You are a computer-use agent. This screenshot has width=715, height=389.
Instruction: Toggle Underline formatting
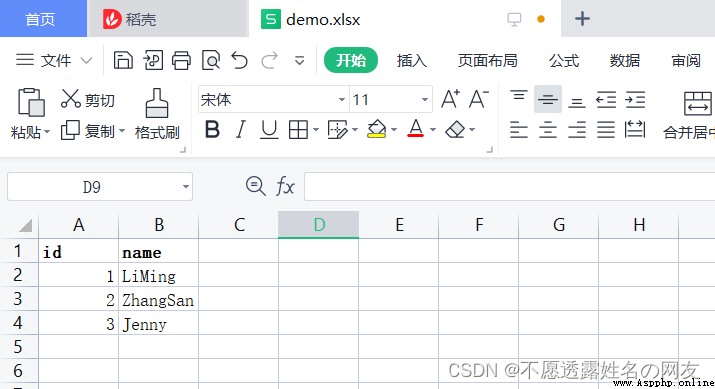[269, 130]
